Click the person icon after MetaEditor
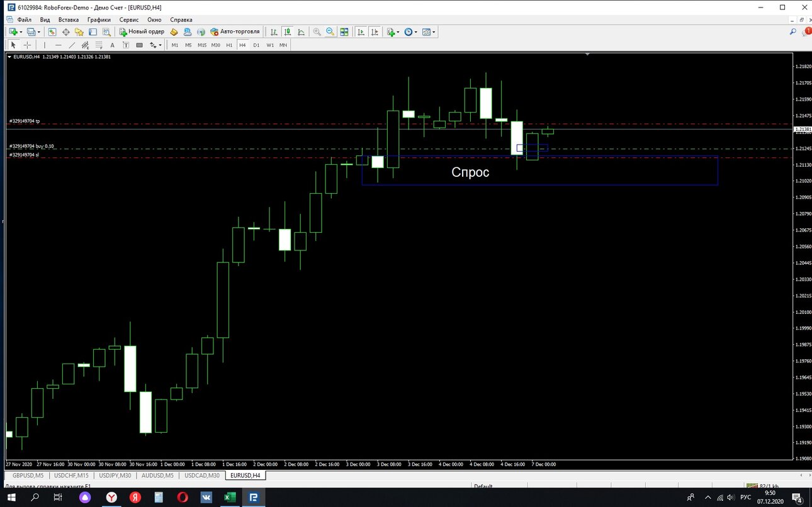Viewport: 812px width, 507px height. tap(188, 31)
